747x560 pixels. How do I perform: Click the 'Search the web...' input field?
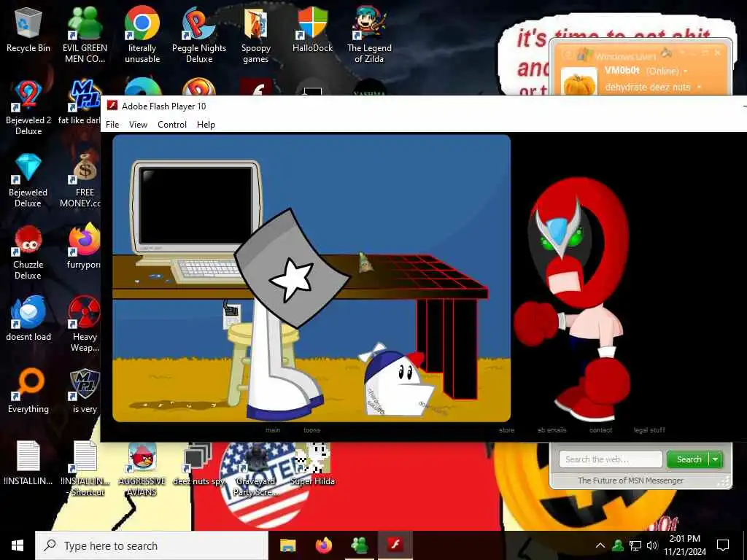click(611, 459)
